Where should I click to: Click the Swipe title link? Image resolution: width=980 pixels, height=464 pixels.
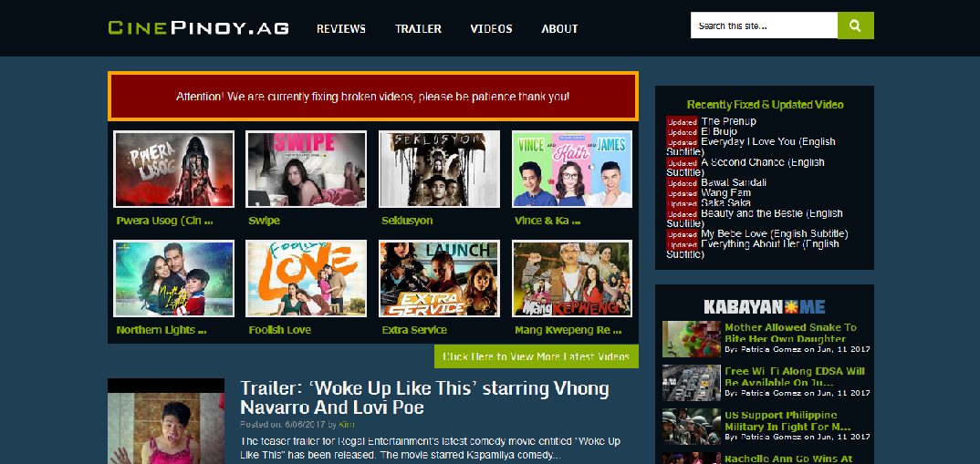click(265, 221)
